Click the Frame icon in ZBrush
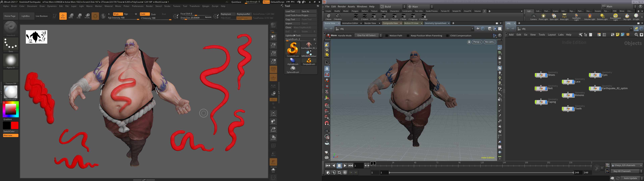Viewport: 644px width, 181px height. [x=273, y=114]
